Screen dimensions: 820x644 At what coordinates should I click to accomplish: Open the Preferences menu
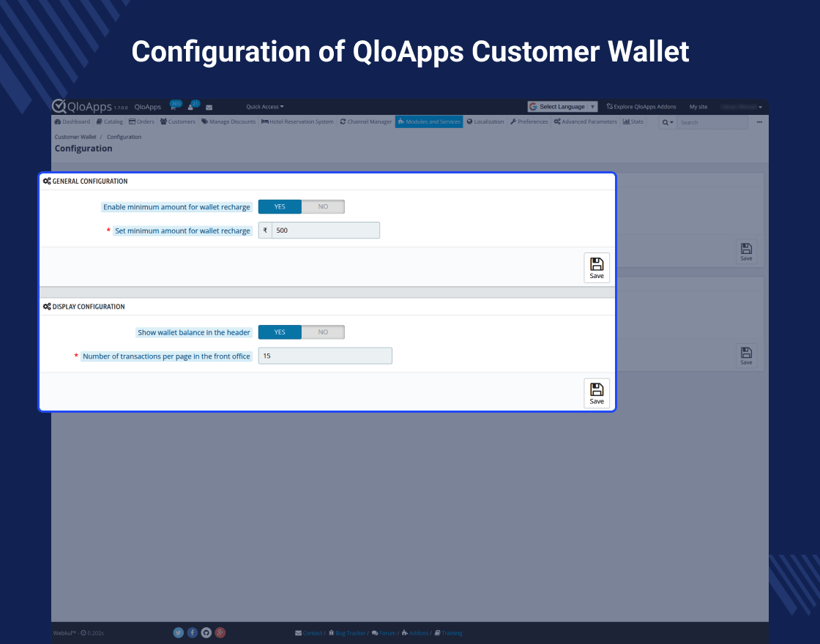(x=529, y=121)
